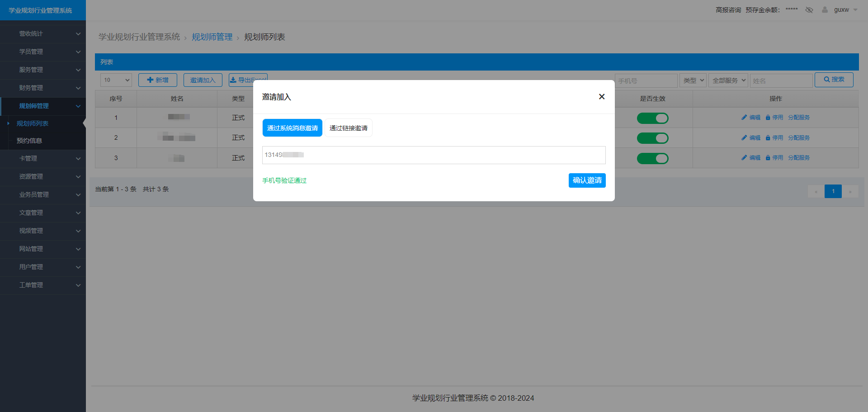
Task: Click the pencil 编辑 icon in row 1
Action: click(x=744, y=117)
